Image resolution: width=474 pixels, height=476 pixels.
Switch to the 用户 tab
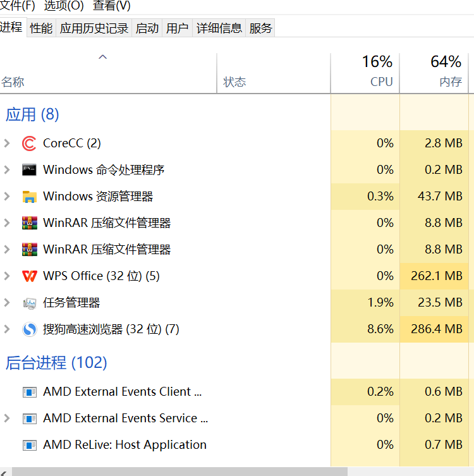pyautogui.click(x=177, y=28)
